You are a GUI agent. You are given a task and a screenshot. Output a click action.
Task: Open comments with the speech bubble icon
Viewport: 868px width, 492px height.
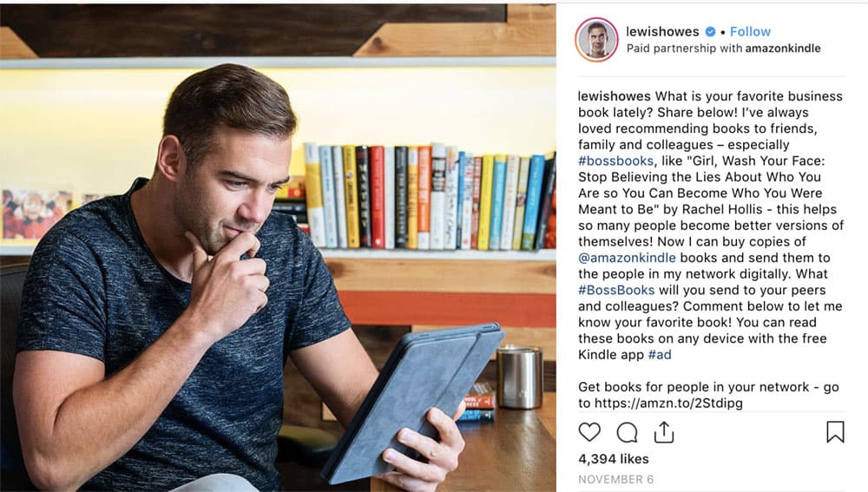click(627, 432)
